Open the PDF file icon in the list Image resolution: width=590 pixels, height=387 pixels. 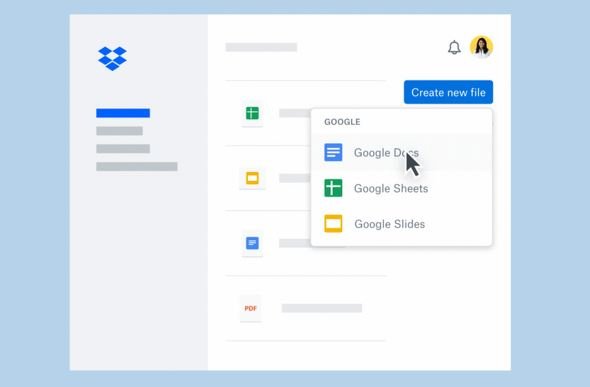251,308
